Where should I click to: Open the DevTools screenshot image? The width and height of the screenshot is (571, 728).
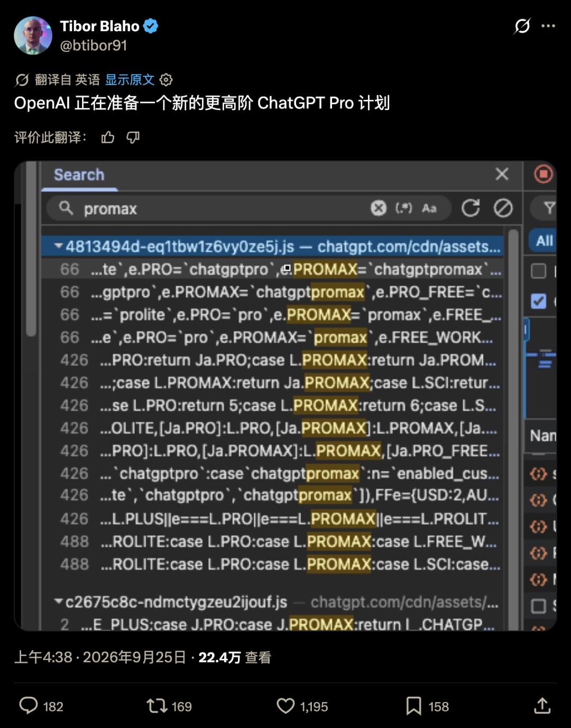285,396
